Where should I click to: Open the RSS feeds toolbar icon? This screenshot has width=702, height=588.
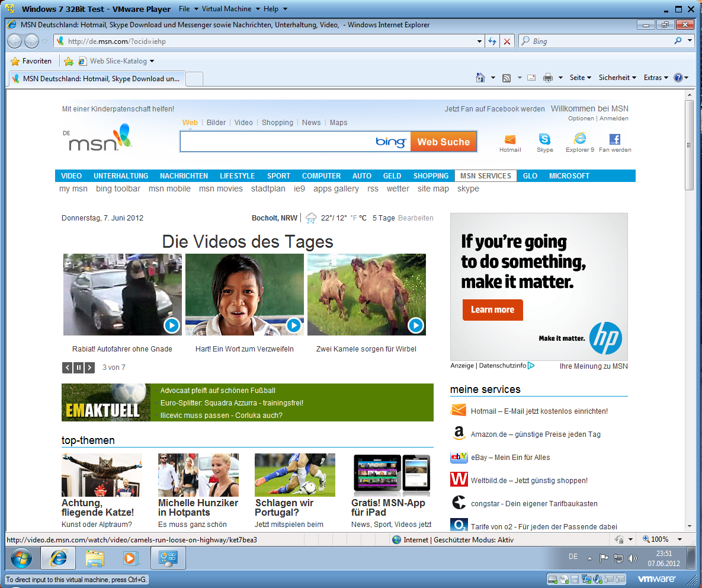tap(507, 78)
